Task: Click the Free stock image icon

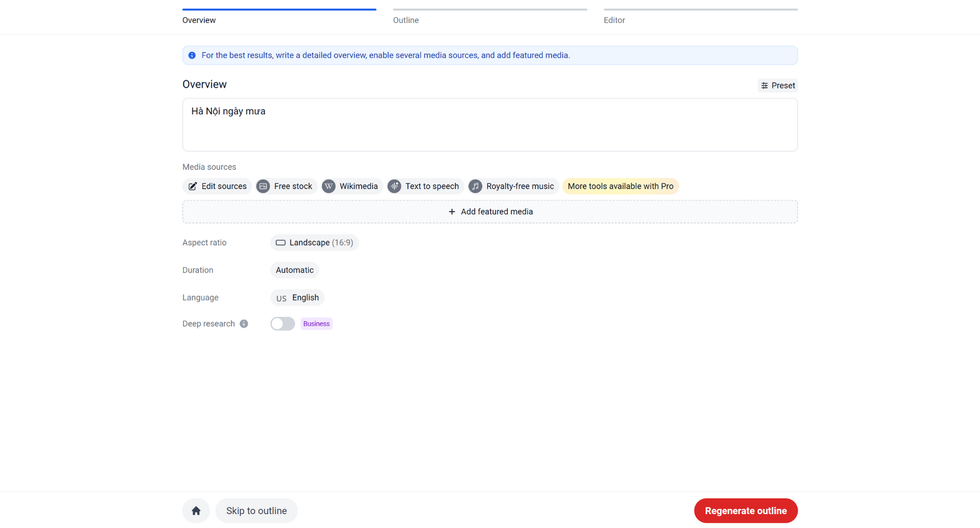Action: pos(263,186)
